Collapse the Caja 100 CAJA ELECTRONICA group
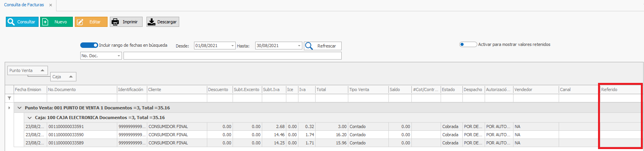This screenshot has width=644, height=151. point(30,118)
